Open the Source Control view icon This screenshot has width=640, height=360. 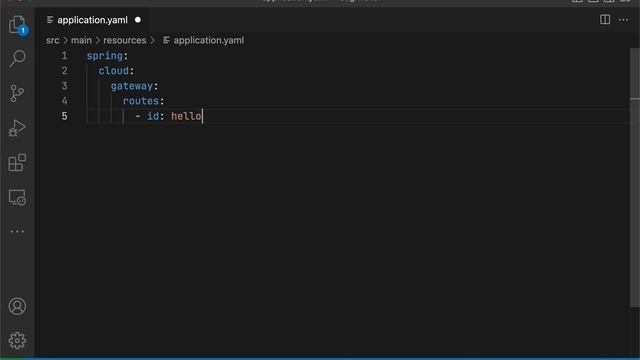[17, 93]
